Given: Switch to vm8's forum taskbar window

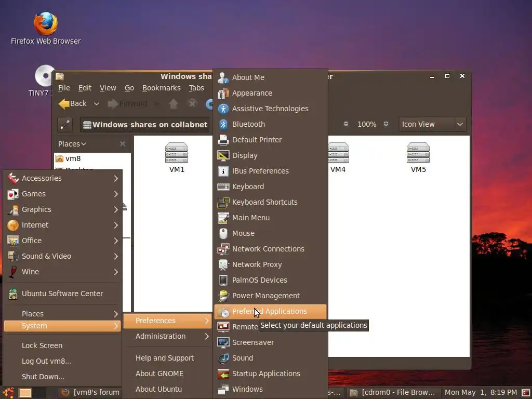Looking at the screenshot, I should click(x=90, y=393).
